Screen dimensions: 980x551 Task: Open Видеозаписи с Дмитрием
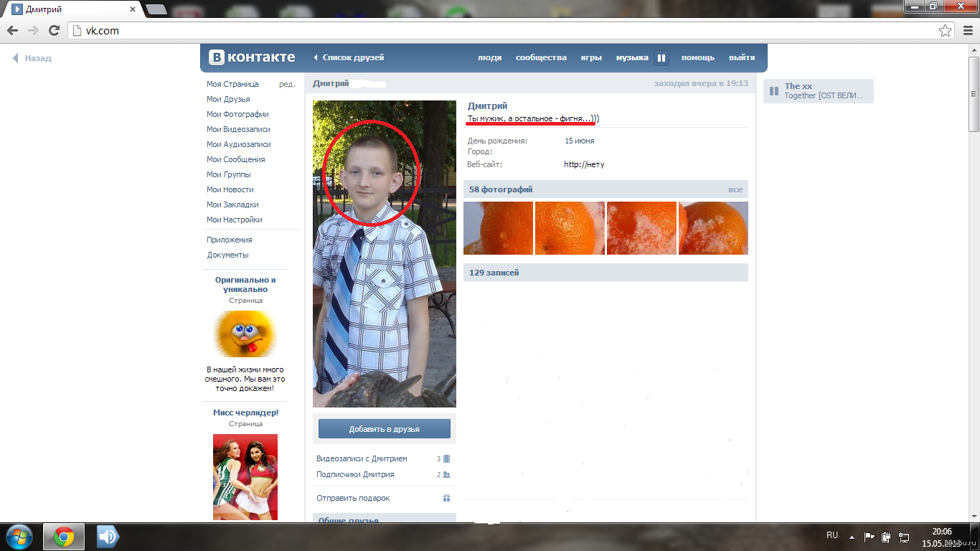[362, 458]
